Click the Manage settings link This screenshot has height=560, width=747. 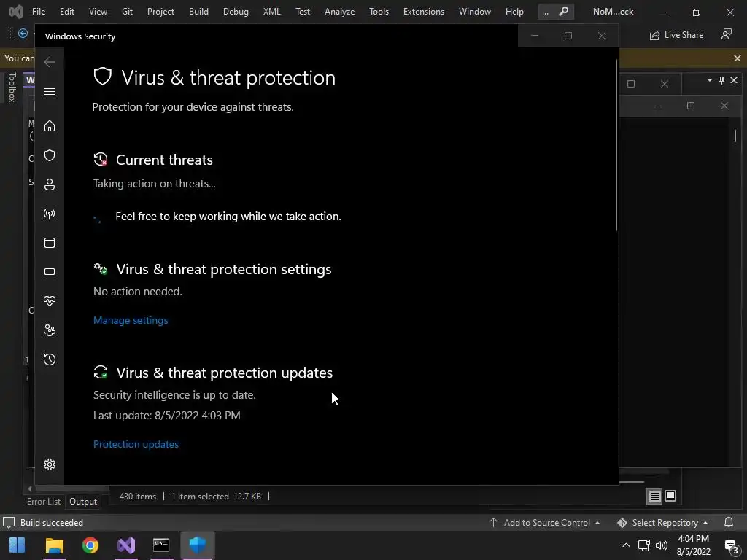point(131,321)
